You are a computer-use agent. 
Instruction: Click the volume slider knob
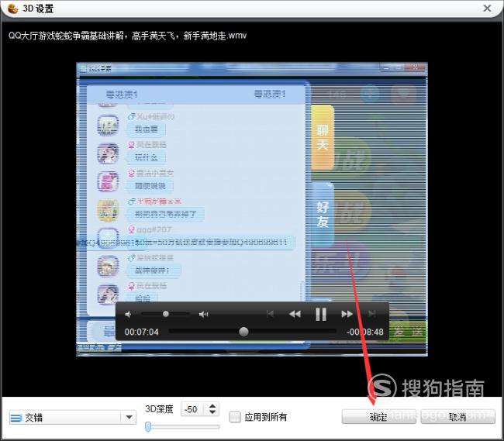click(x=165, y=314)
